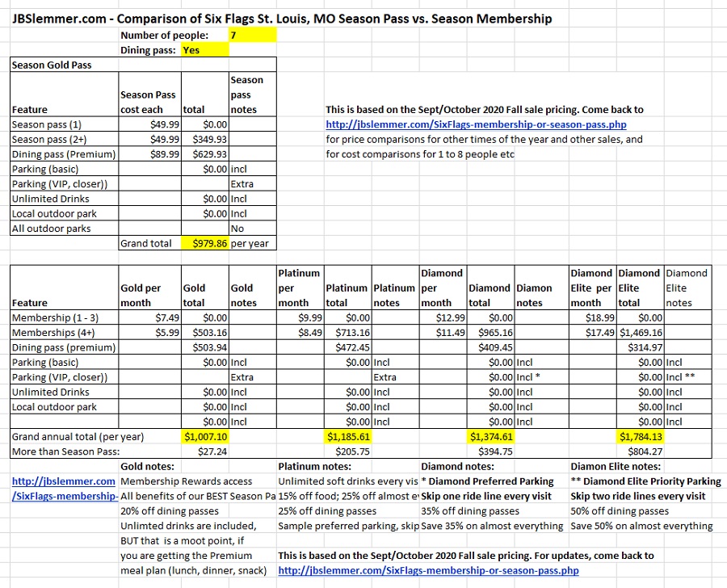This screenshot has height=588, width=727.
Task: Click the * Diamond Preferred Parking note
Action: [487, 481]
